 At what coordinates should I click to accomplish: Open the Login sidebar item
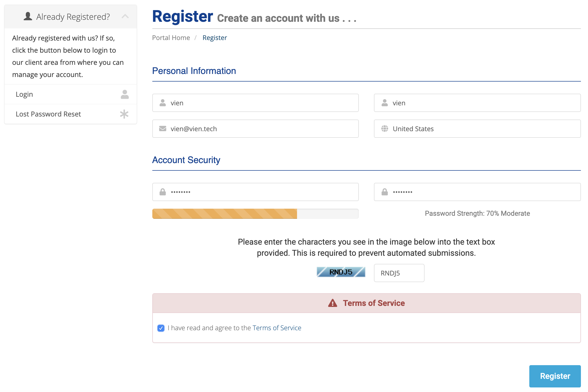24,94
